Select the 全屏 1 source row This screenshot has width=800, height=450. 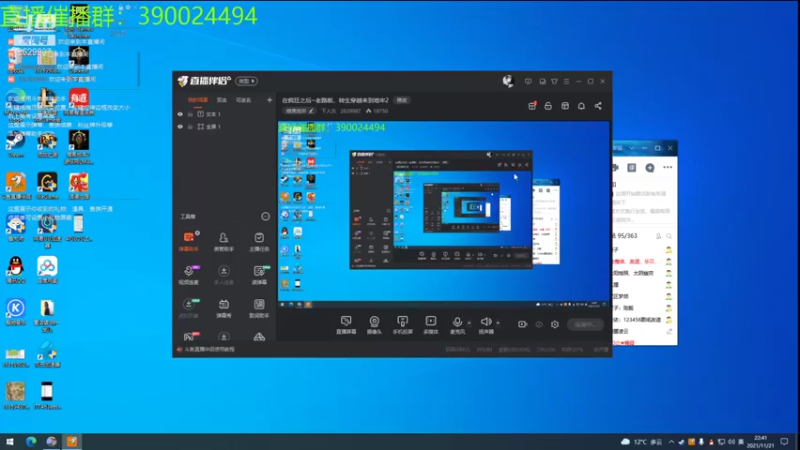click(x=225, y=127)
